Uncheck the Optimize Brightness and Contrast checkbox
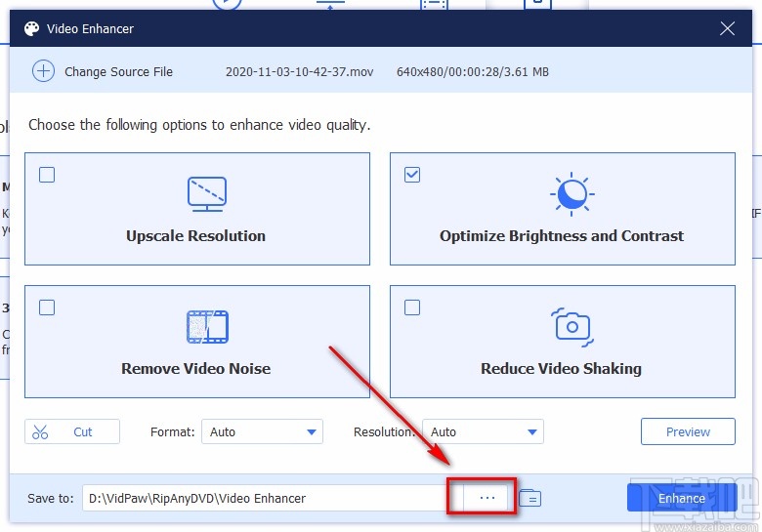 (x=412, y=175)
